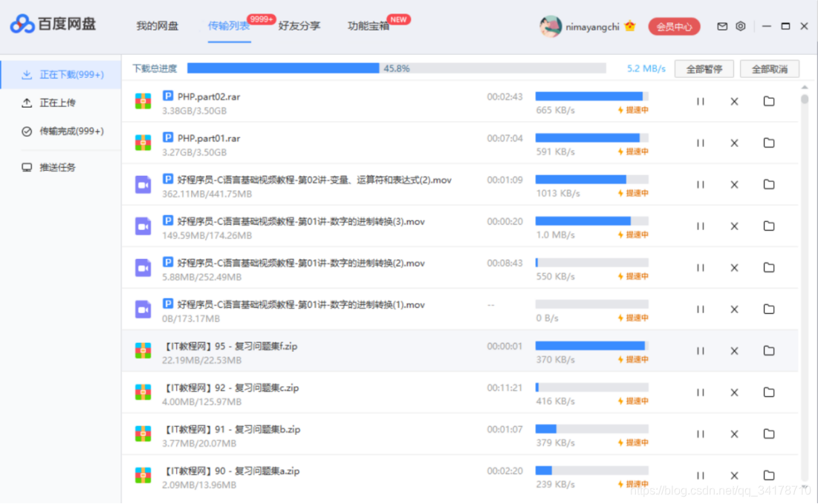Switch to 功能宝箱 tab
Image resolution: width=818 pixels, height=504 pixels.
pyautogui.click(x=369, y=25)
